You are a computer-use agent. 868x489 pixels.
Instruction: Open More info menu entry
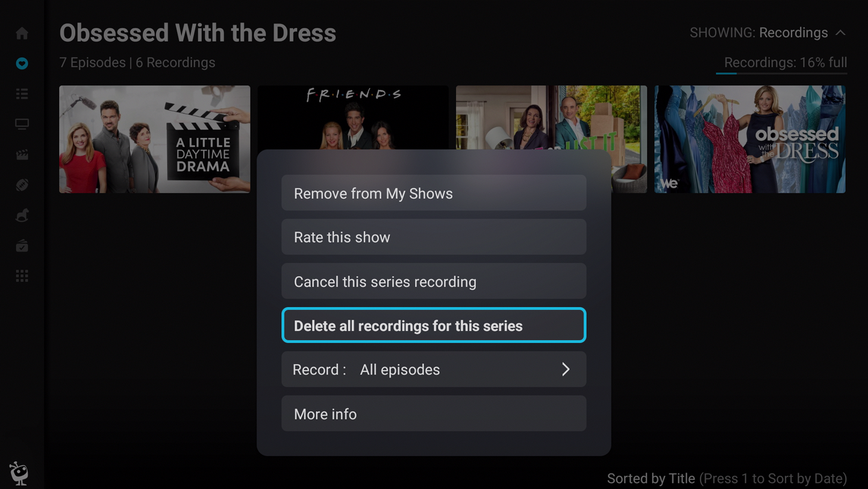point(434,414)
